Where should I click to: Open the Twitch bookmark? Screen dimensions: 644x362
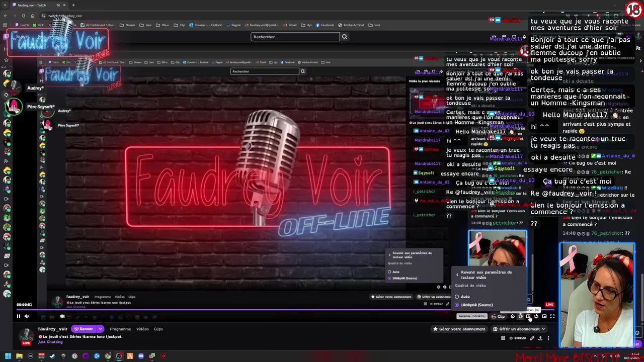[x=22, y=25]
